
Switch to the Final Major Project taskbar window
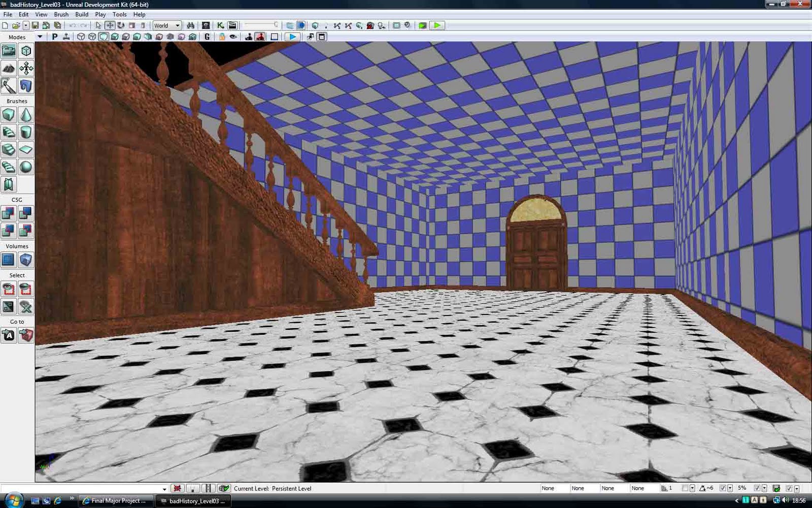(116, 501)
